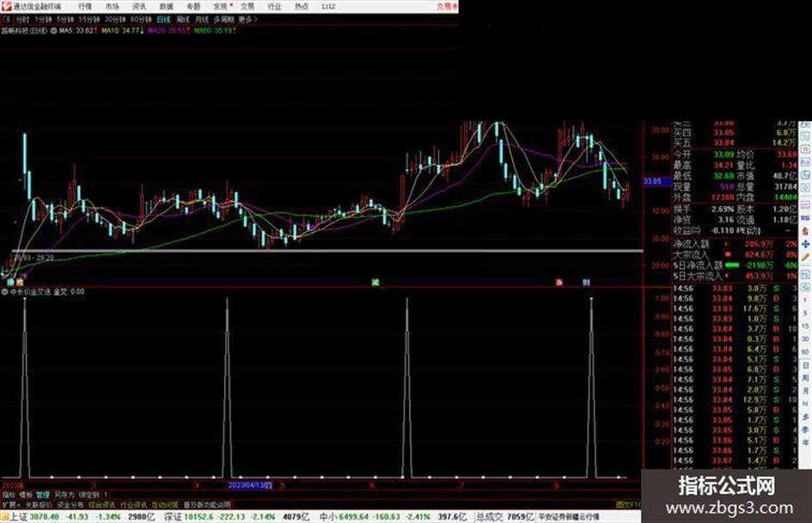The image size is (812, 523).
Task: Switch chart to 30分钟 period
Action: pos(114,19)
